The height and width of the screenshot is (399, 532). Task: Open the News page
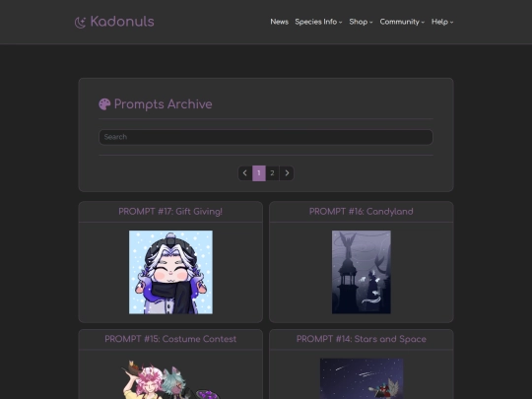point(279,22)
